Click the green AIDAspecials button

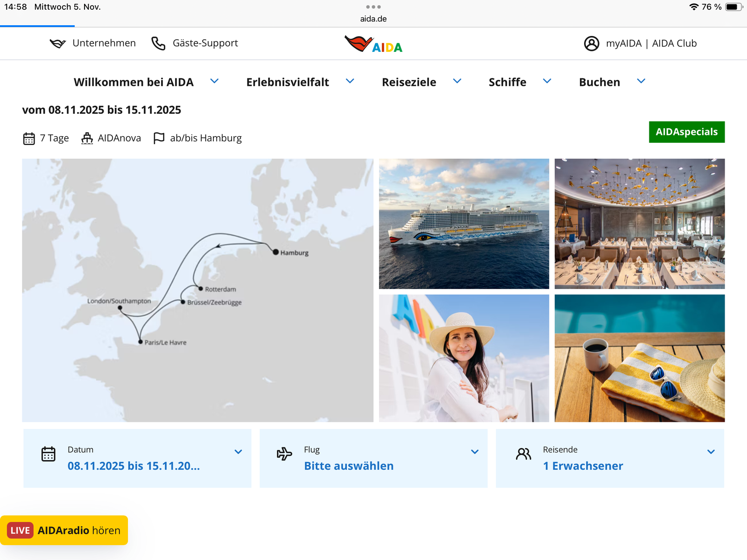tap(687, 132)
